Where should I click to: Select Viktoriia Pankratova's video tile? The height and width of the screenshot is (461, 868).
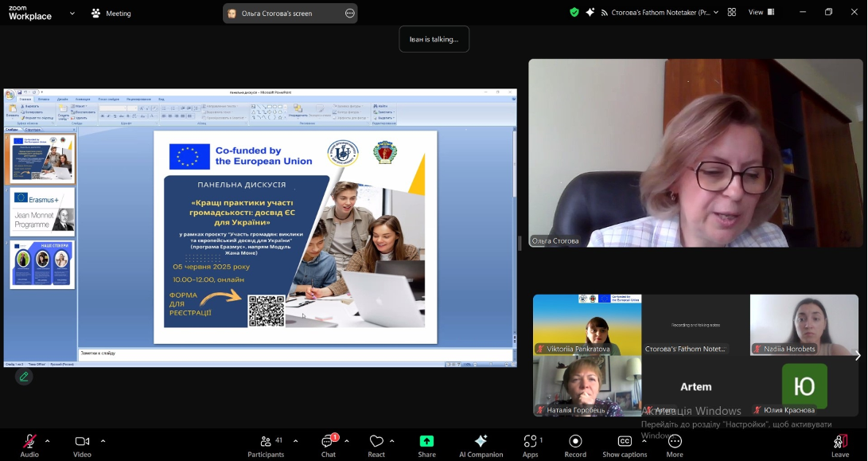click(x=587, y=325)
